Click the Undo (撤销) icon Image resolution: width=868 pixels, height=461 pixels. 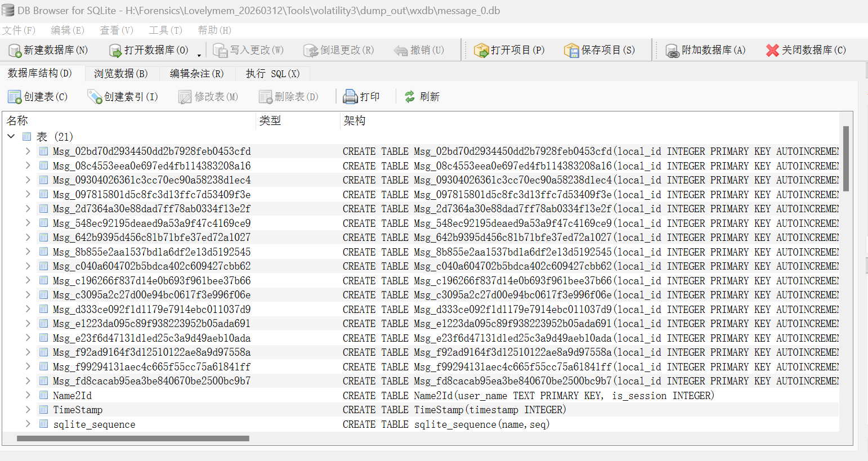[x=401, y=51]
